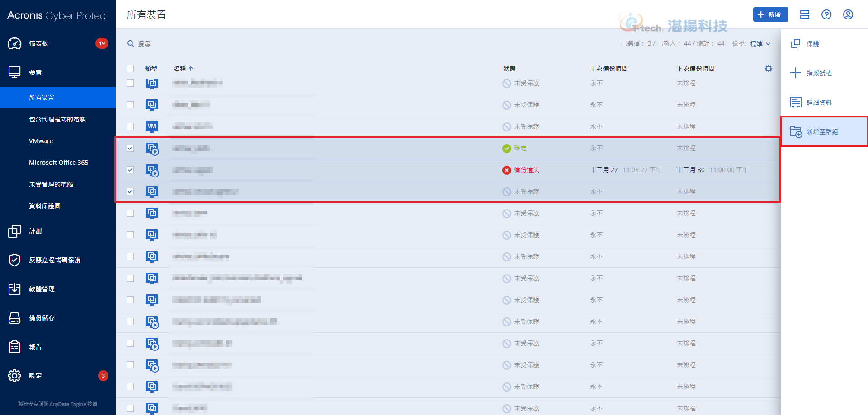Select Microsoft Office 365 sidebar item

59,163
